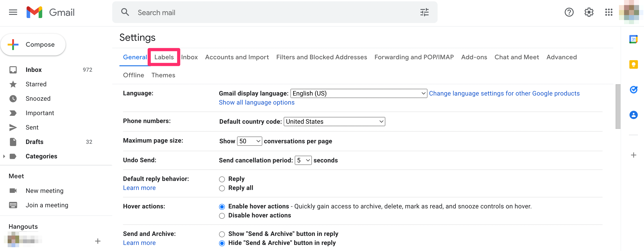Change conversations shown per page
This screenshot has width=644, height=251.
click(249, 141)
